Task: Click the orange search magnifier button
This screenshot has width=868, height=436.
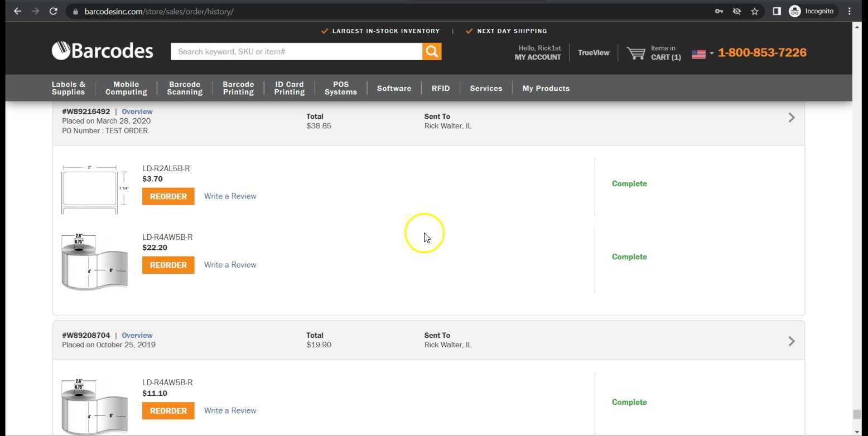Action: click(x=432, y=52)
